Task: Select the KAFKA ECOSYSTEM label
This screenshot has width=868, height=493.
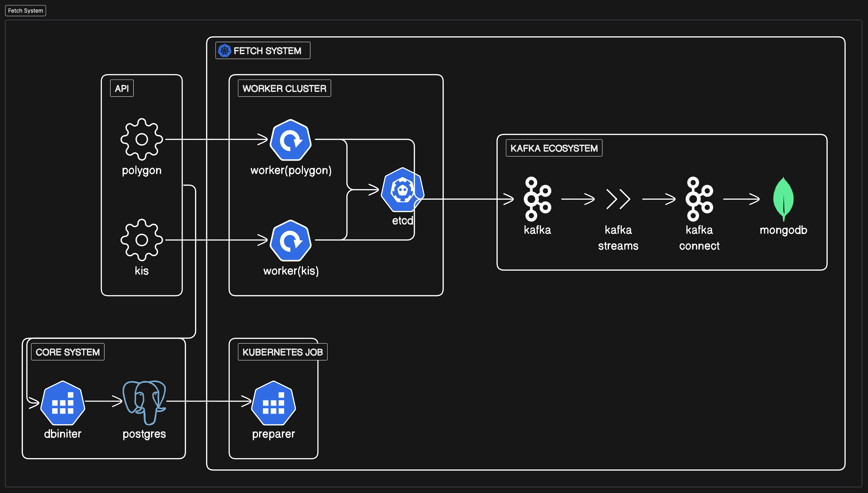Action: [x=554, y=148]
